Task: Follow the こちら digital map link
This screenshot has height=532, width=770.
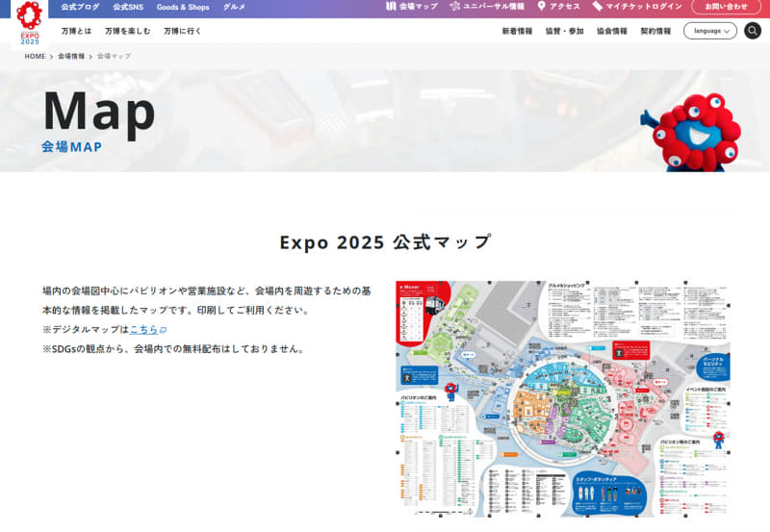Action: point(143,329)
